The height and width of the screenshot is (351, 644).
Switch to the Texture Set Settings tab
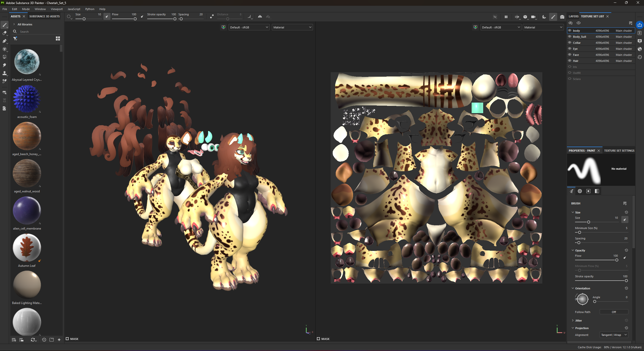(619, 151)
